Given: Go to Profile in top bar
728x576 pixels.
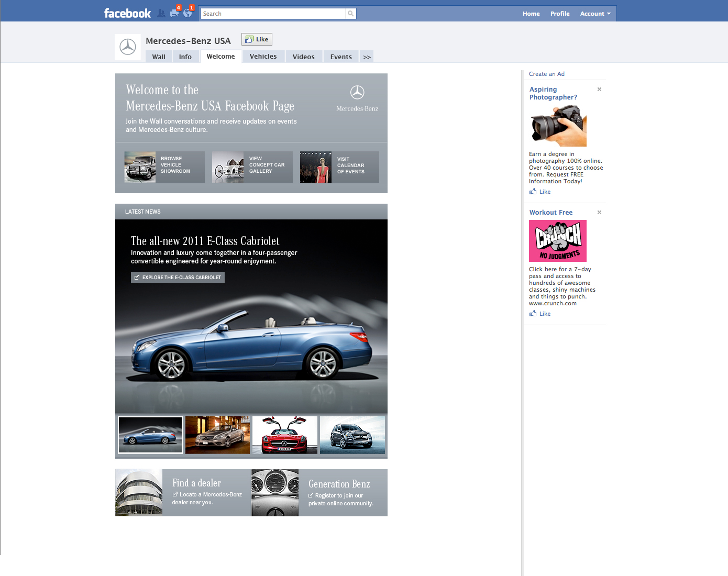Looking at the screenshot, I should point(560,14).
